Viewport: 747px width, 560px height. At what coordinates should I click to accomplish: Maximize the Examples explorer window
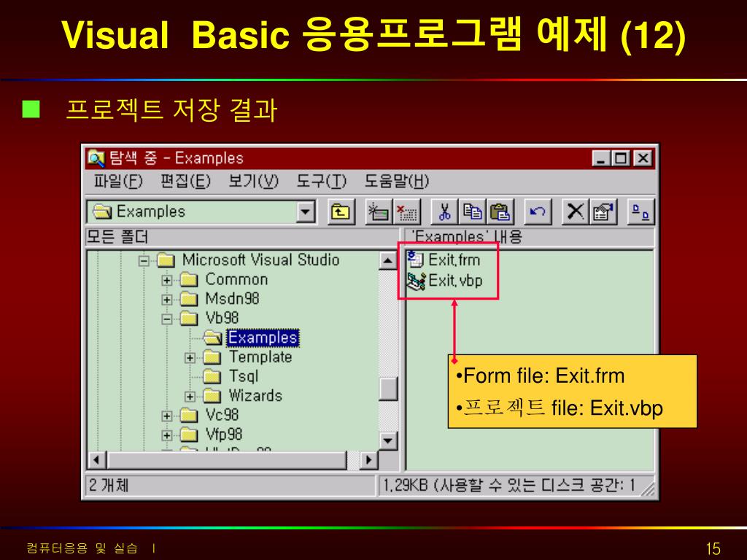click(621, 158)
